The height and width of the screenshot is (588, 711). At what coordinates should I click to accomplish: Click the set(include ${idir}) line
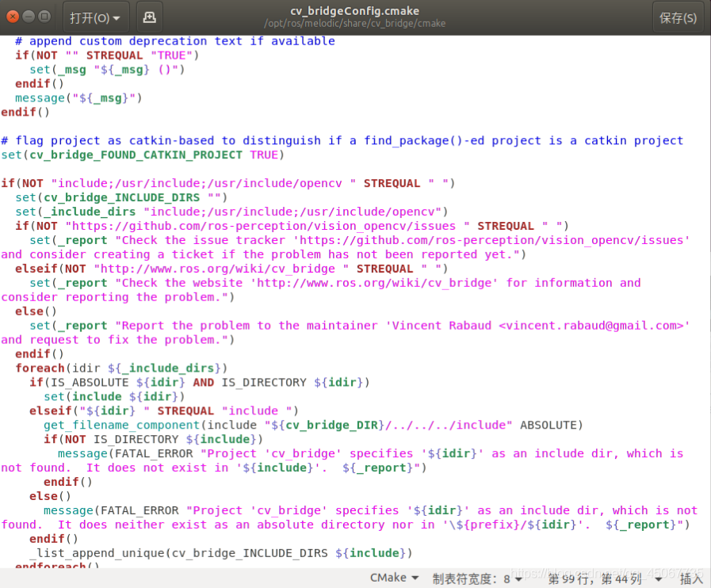tap(114, 397)
